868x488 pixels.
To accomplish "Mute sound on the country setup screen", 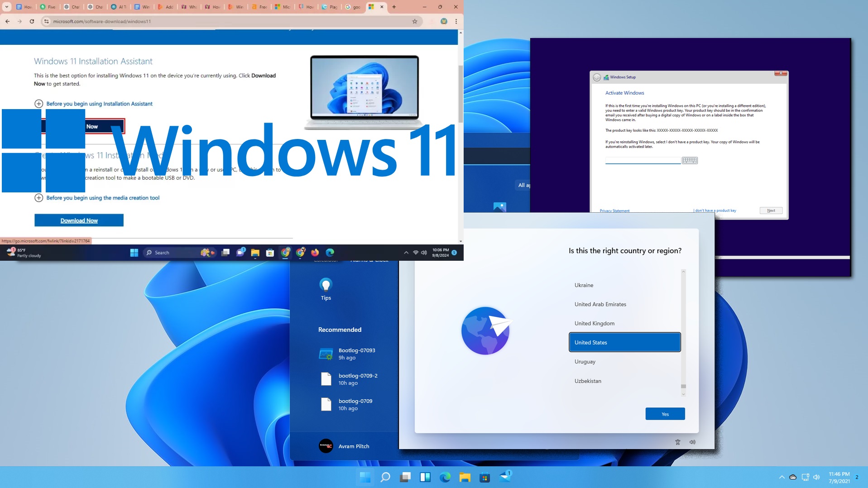I will (692, 442).
